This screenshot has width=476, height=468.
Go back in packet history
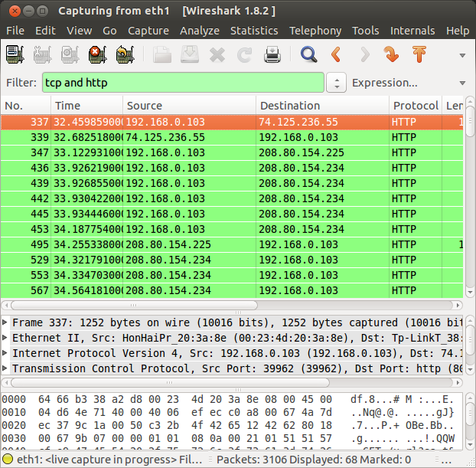tap(336, 54)
